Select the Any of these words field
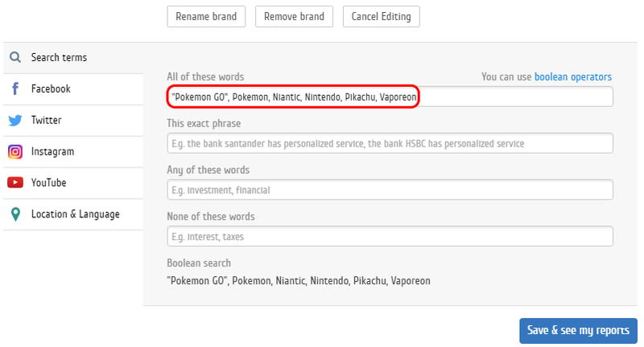This screenshot has width=644, height=347. tap(390, 190)
